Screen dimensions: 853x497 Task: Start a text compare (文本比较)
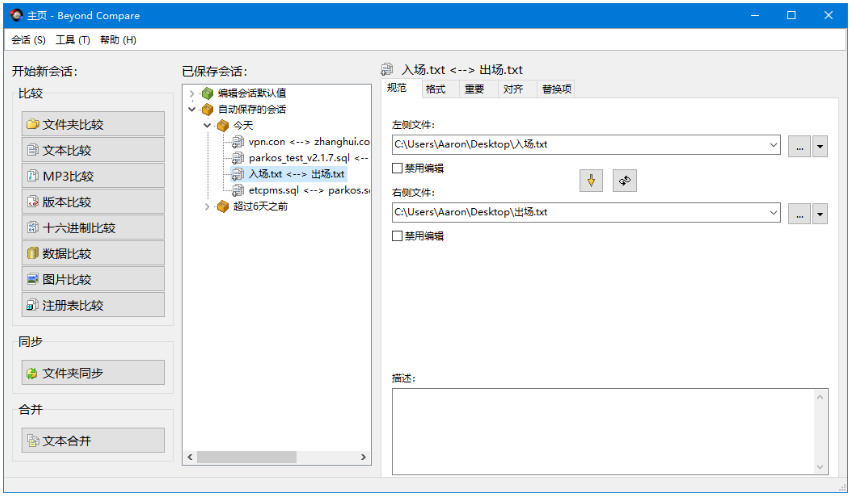pyautogui.click(x=93, y=150)
